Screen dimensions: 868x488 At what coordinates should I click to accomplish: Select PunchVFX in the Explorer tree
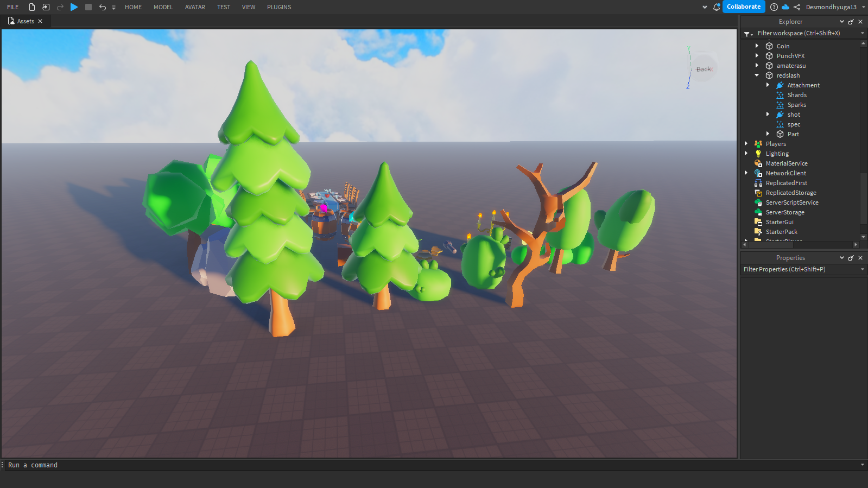click(x=790, y=56)
